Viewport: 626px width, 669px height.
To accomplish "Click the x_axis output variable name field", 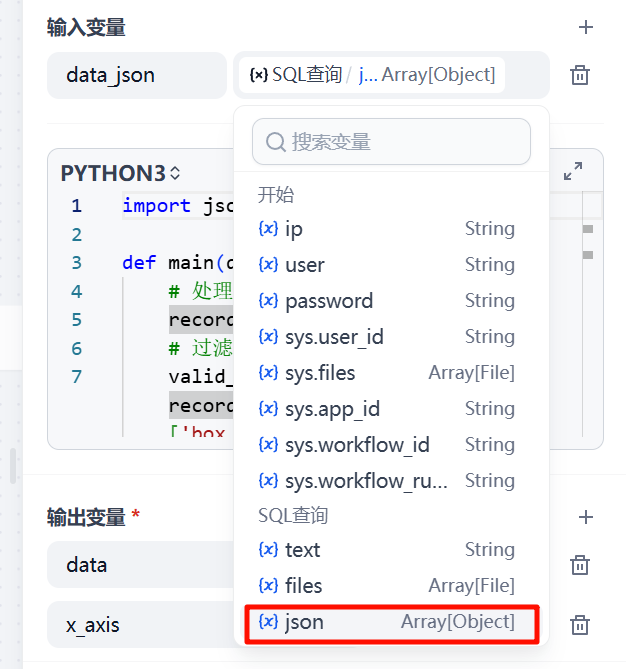I will pos(141,625).
